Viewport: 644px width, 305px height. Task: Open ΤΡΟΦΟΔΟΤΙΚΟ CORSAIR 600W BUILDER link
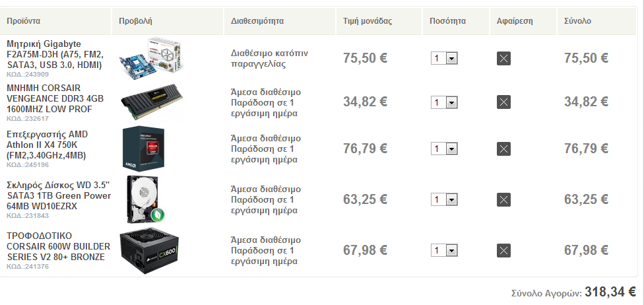click(x=58, y=246)
